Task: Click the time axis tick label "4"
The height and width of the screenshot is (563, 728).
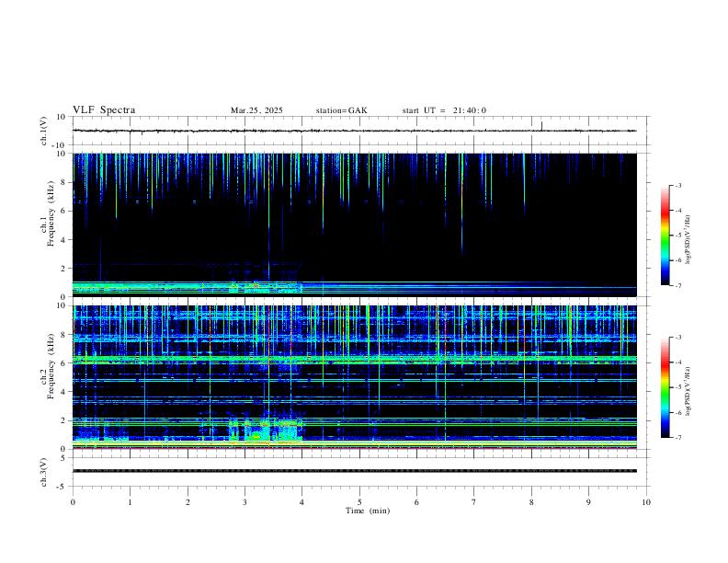Action: 302,502
